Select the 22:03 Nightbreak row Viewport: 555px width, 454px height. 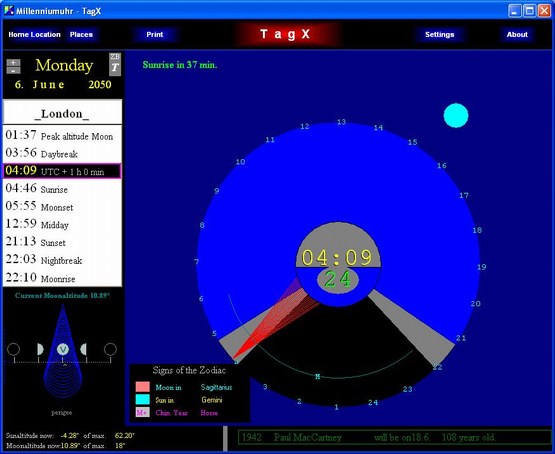pyautogui.click(x=62, y=259)
